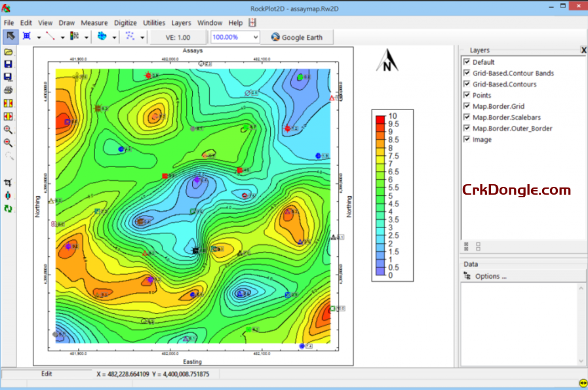Click the red color in legend
This screenshot has width=588, height=390.
point(380,121)
